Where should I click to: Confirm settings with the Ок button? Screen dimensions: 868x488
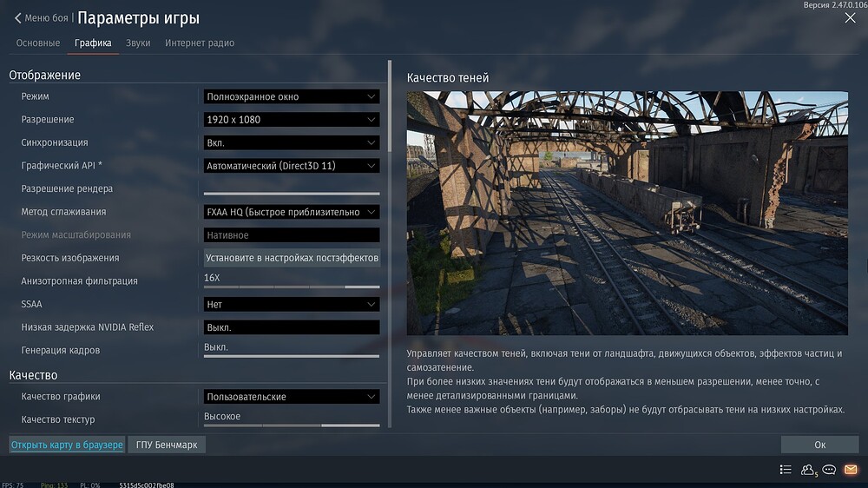coord(820,445)
